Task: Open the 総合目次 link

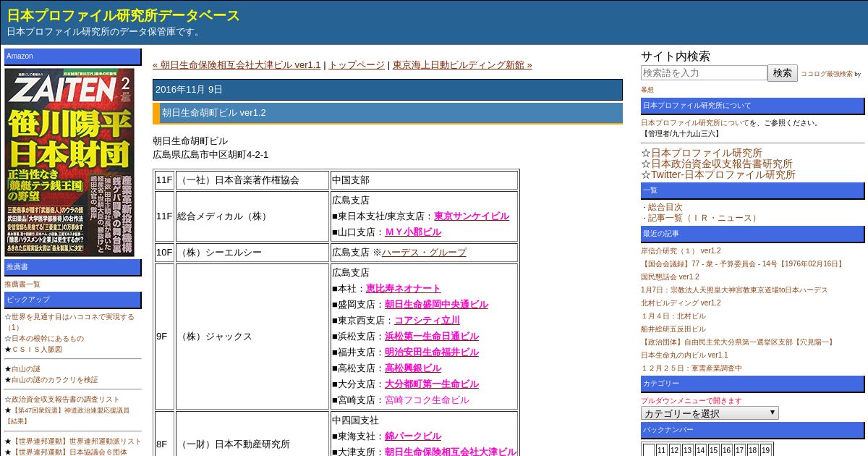Action: coord(665,207)
